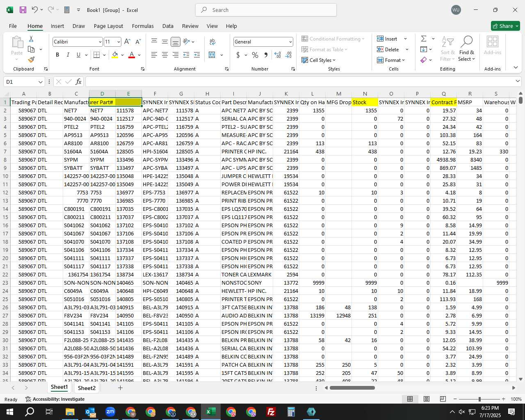The width and height of the screenshot is (525, 420).
Task: Click the Borders icon
Action: point(97,55)
